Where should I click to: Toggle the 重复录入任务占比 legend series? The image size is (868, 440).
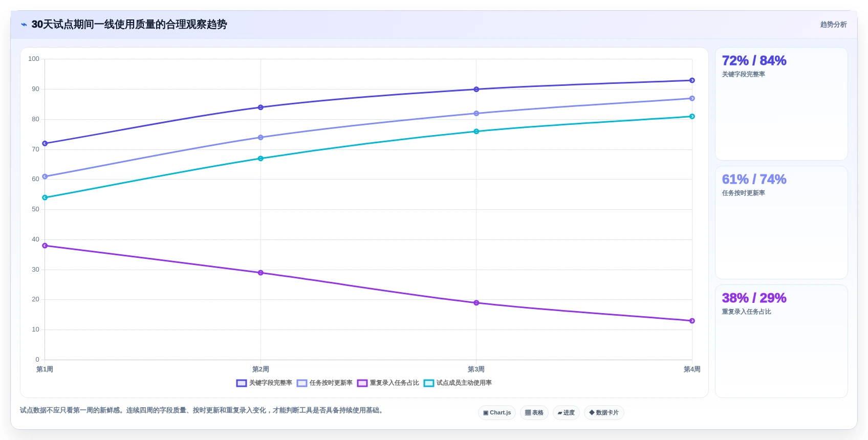tap(388, 383)
